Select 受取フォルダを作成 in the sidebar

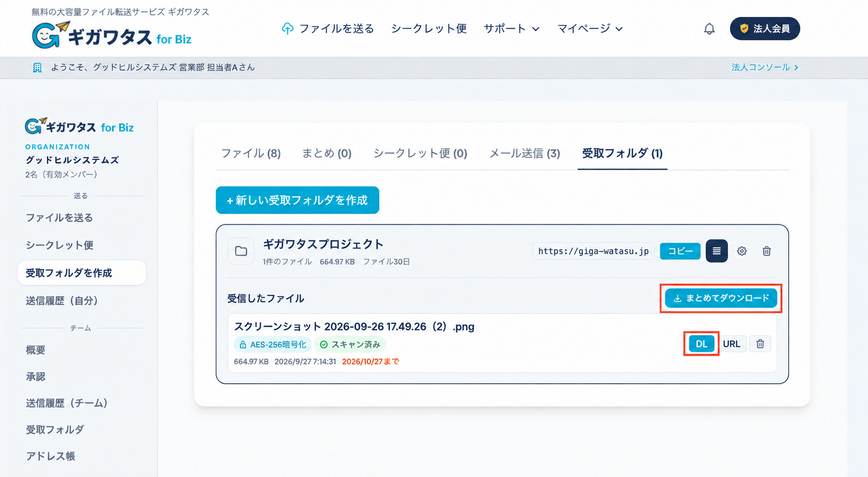pos(82,273)
